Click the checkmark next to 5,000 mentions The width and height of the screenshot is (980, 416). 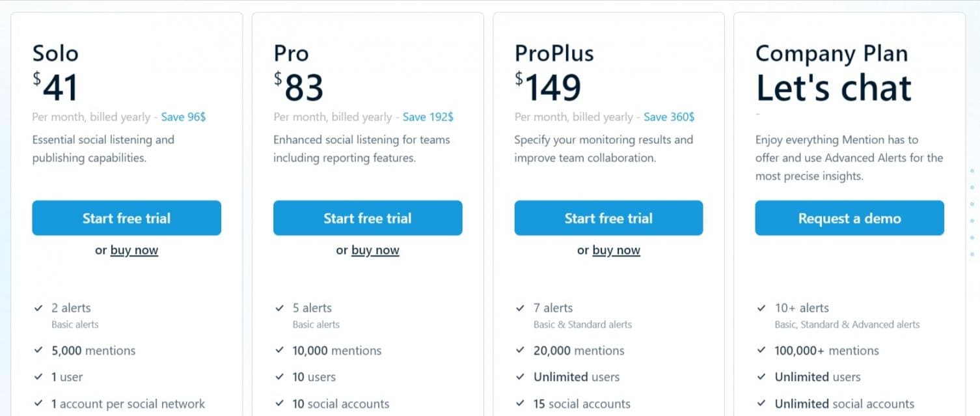pyautogui.click(x=38, y=350)
